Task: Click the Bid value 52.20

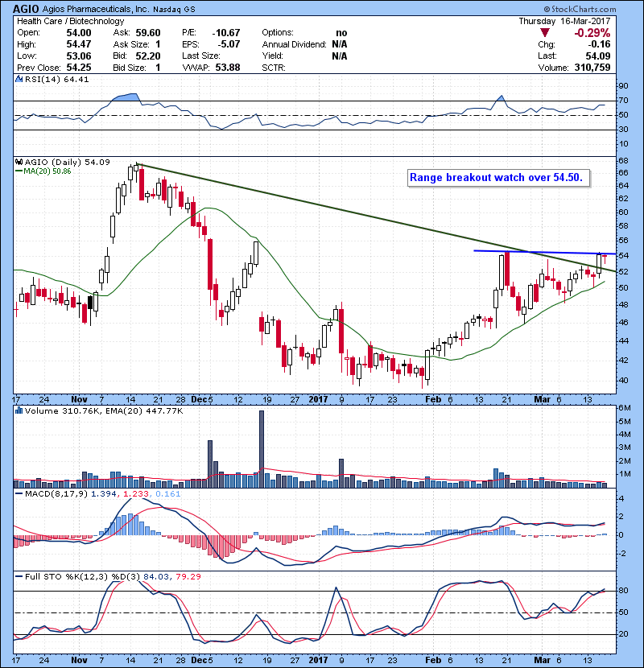Action: point(148,56)
